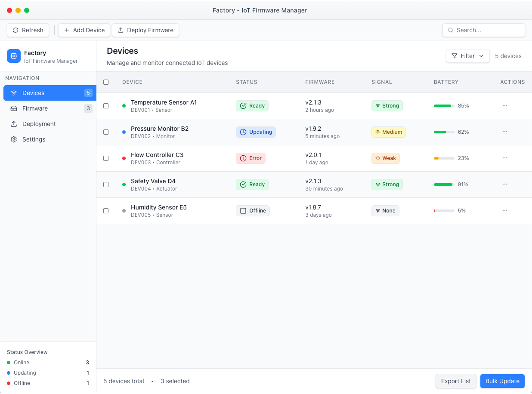Screen dimensions: 532x394
Task: Toggle the select-all checkbox in table header
Action: (106, 82)
